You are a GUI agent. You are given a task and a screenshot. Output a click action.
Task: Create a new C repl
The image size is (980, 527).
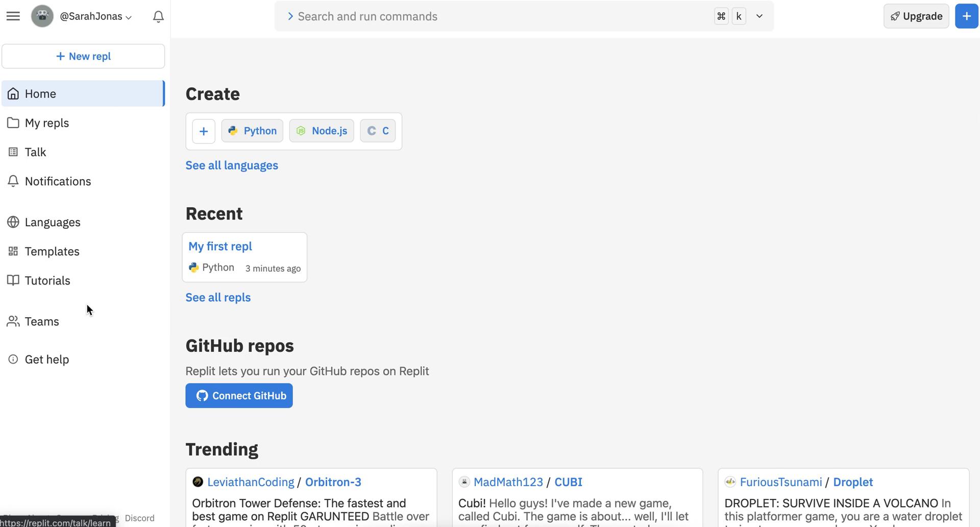tap(378, 131)
